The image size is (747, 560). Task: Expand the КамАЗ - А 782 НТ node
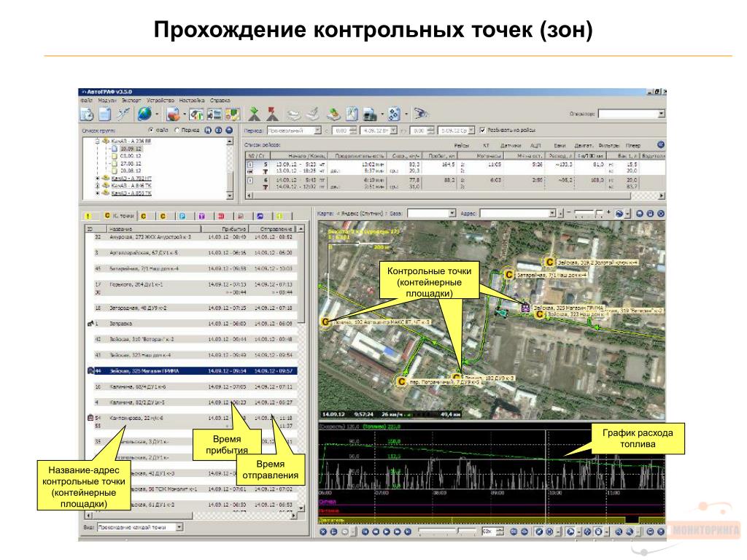pos(98,178)
